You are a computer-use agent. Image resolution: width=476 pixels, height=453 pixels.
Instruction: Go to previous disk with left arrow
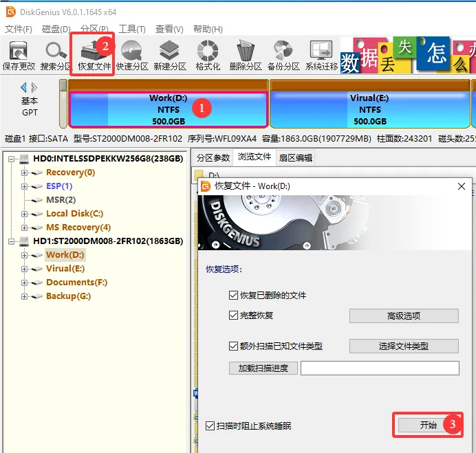click(23, 87)
